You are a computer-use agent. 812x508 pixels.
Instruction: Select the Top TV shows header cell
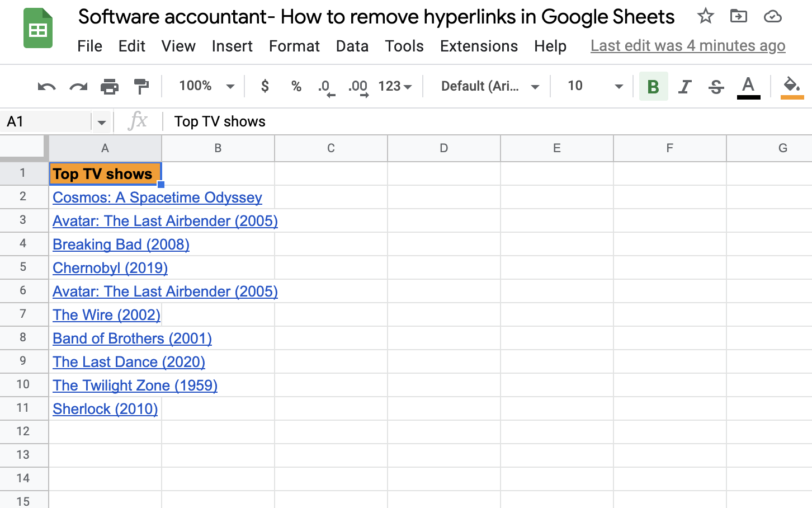click(x=105, y=174)
